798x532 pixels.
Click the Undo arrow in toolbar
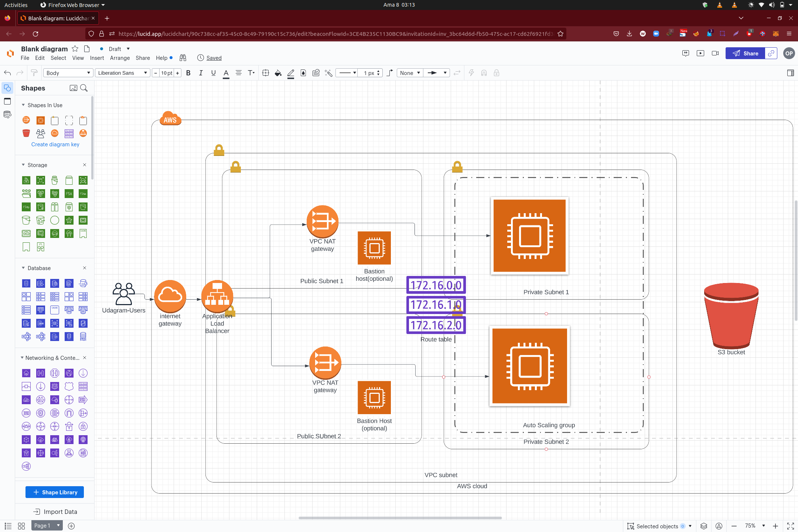click(x=7, y=73)
